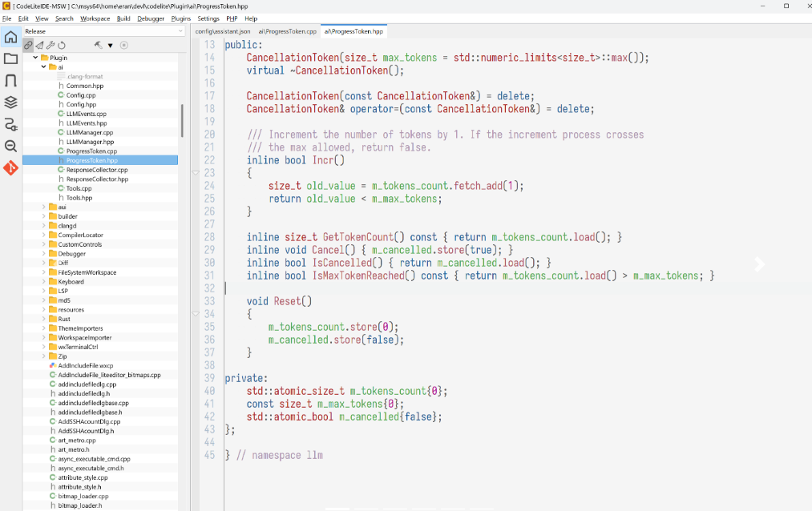Build project with hammer icon

tap(99, 45)
